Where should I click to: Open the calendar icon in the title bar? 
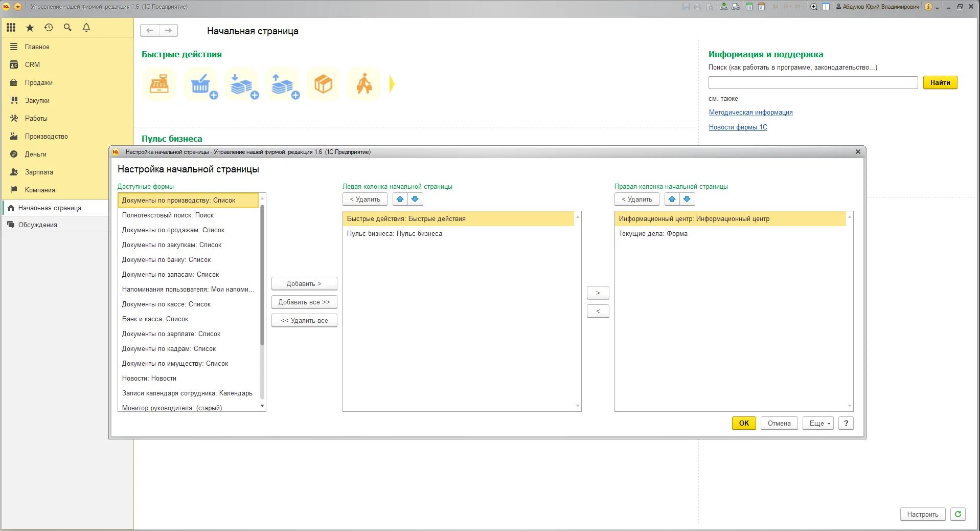pos(761,7)
